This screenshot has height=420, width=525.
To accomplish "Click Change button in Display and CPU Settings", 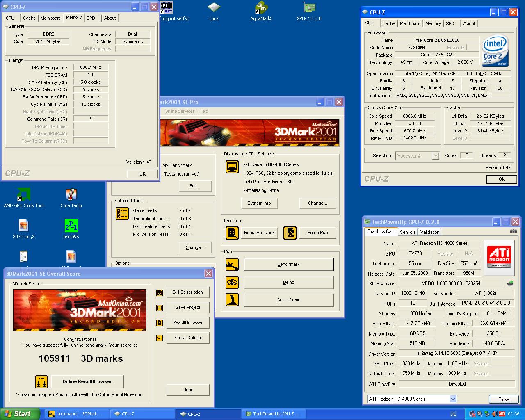I will [318, 203].
